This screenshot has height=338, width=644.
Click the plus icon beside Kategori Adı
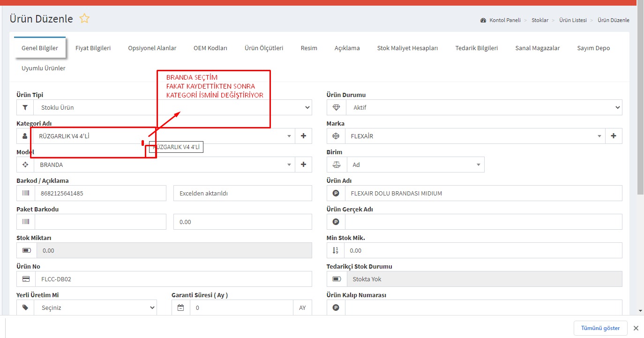303,136
